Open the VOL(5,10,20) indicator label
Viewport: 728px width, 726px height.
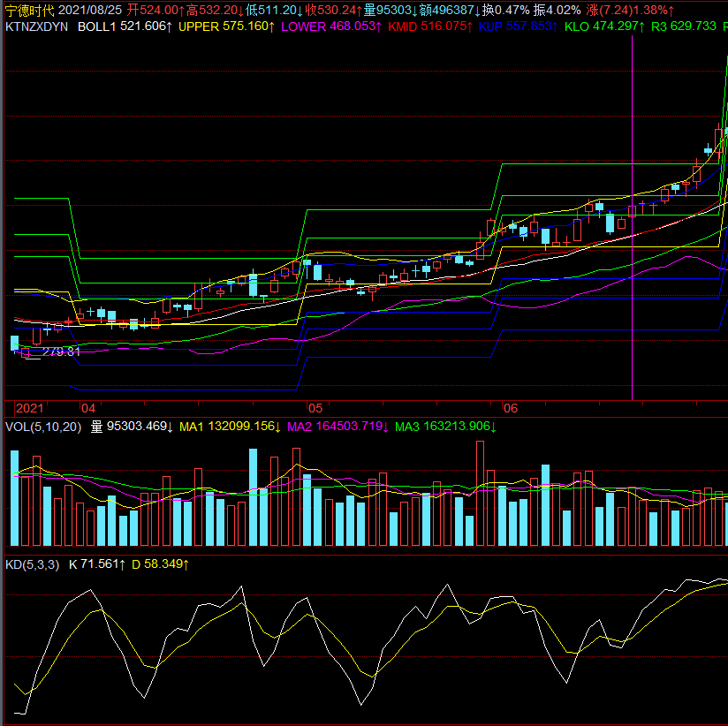(43, 427)
